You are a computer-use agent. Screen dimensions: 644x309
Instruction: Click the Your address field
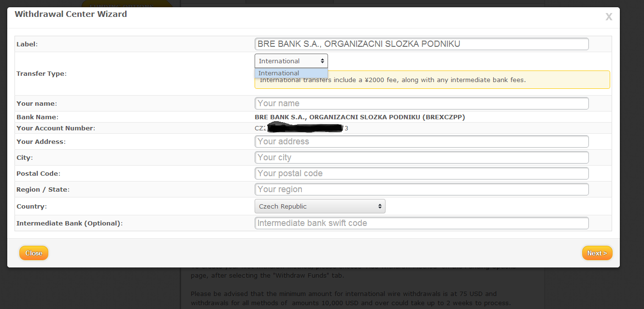(422, 141)
